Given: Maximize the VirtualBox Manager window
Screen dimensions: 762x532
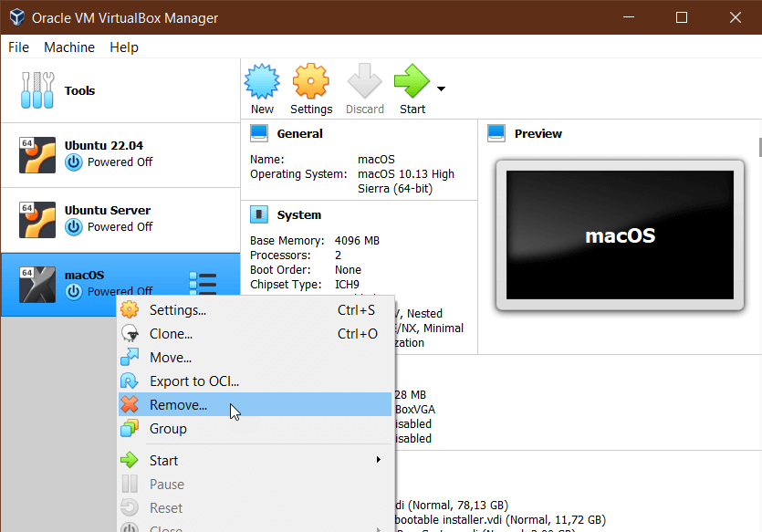Looking at the screenshot, I should pos(682,17).
